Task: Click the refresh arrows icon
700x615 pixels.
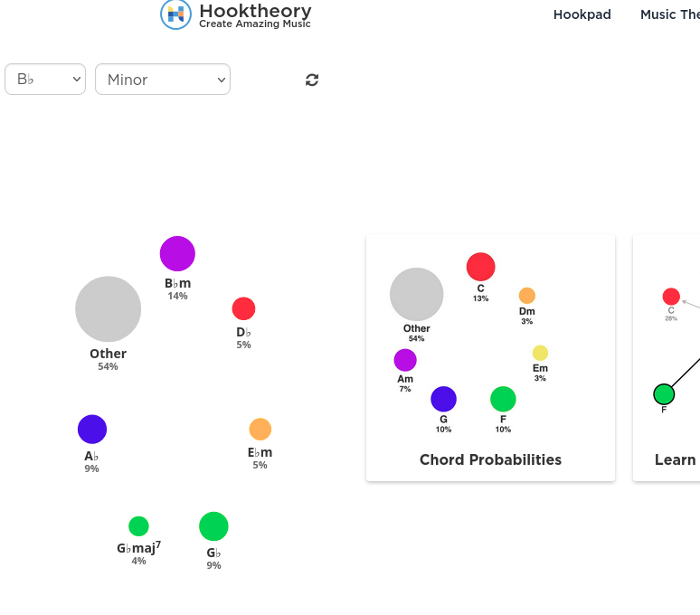Action: click(312, 80)
